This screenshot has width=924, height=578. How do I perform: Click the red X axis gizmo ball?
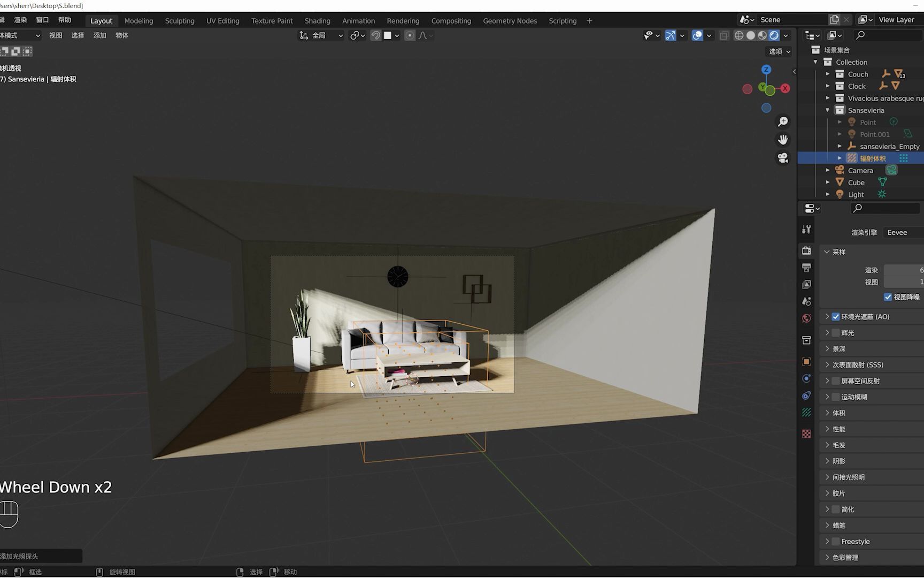(x=785, y=88)
